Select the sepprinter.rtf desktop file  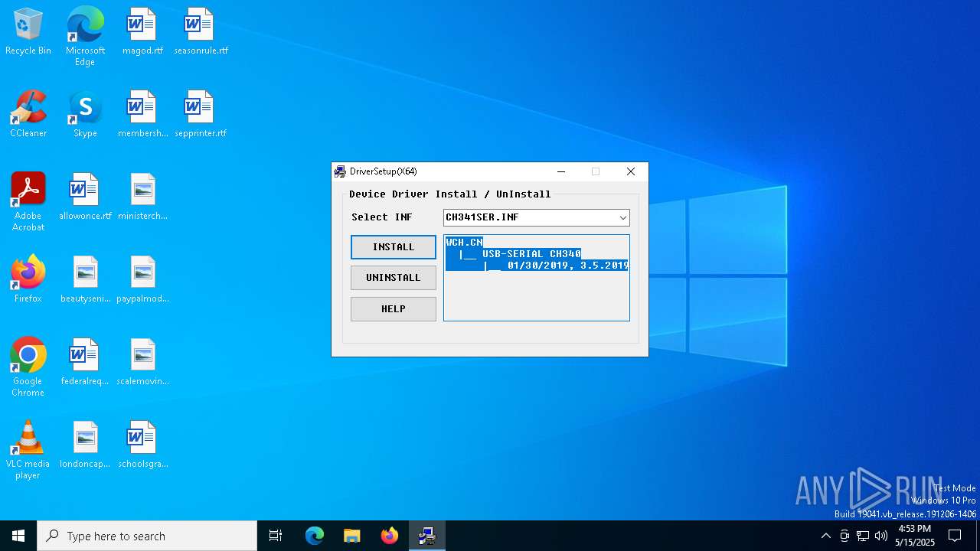coord(201,115)
